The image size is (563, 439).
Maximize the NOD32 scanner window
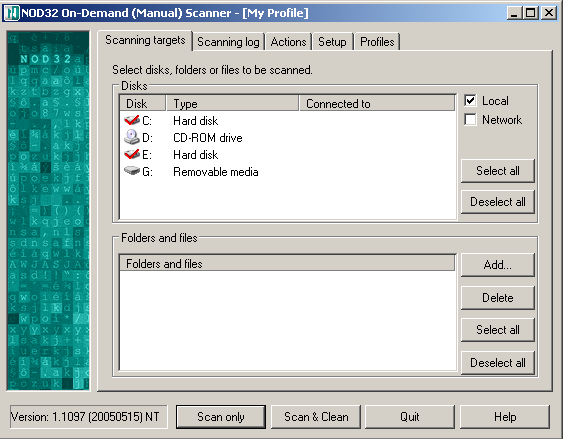coord(530,13)
